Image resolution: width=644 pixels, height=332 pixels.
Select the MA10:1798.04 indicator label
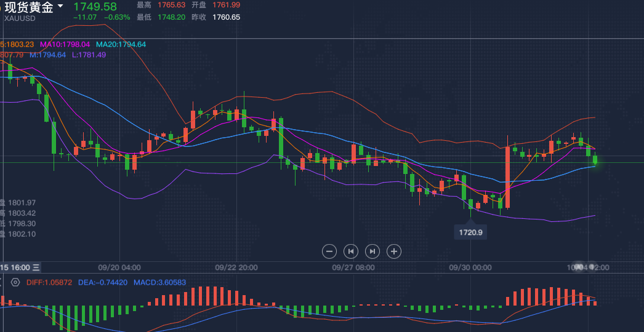[65, 44]
